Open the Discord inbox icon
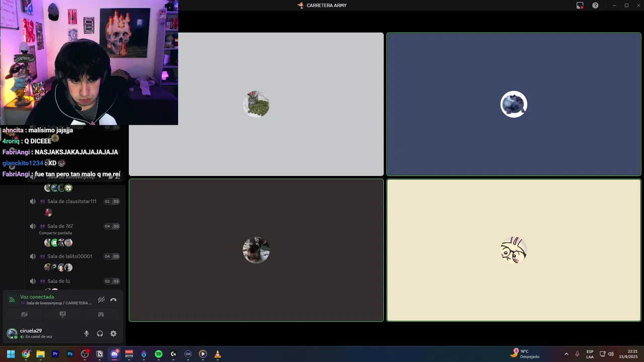 (580, 6)
